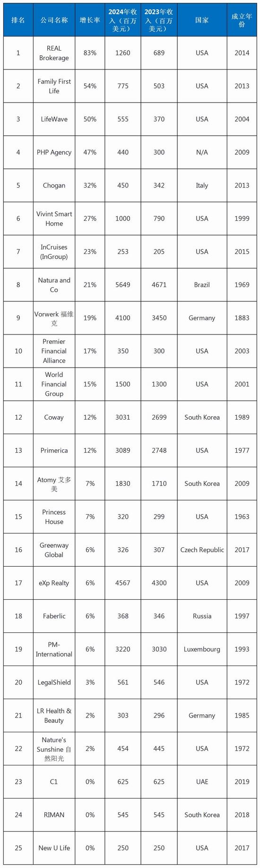Viewport: 260px width, 868px height.
Task: Click the 增长率 column header
Action: [90, 20]
